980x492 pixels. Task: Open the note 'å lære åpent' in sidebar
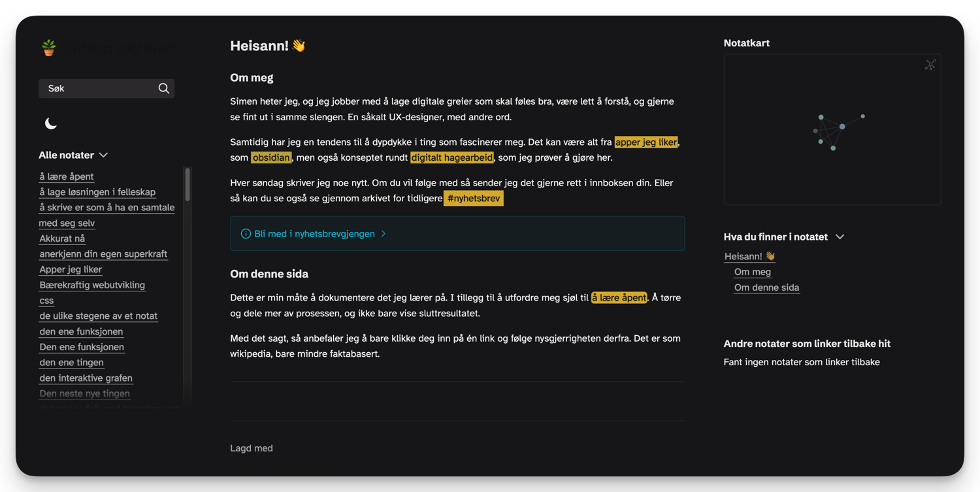click(x=67, y=176)
